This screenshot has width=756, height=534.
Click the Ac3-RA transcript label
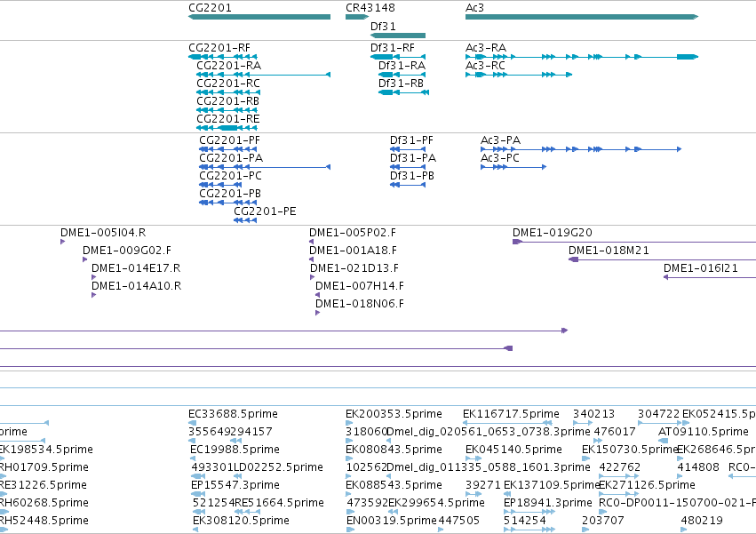tap(486, 48)
